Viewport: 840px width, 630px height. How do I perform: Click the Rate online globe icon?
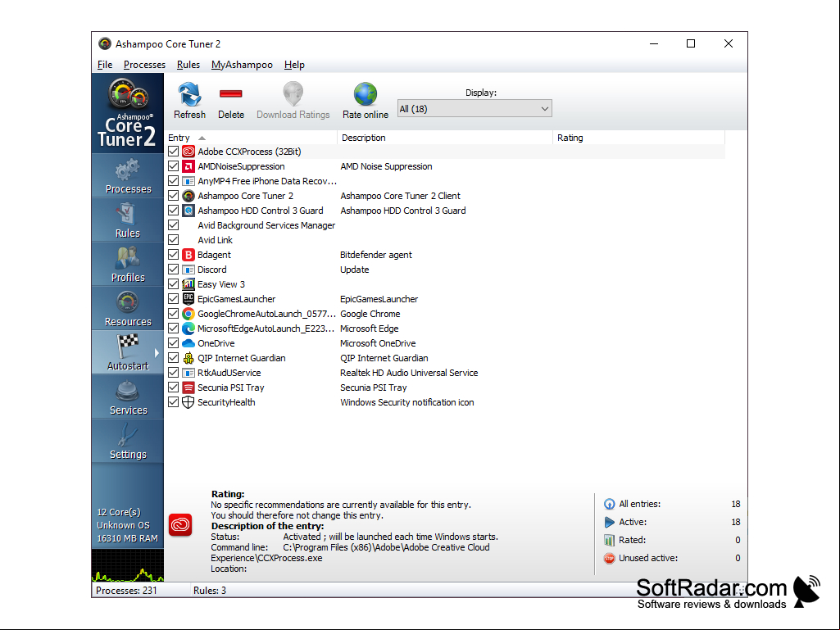(366, 94)
